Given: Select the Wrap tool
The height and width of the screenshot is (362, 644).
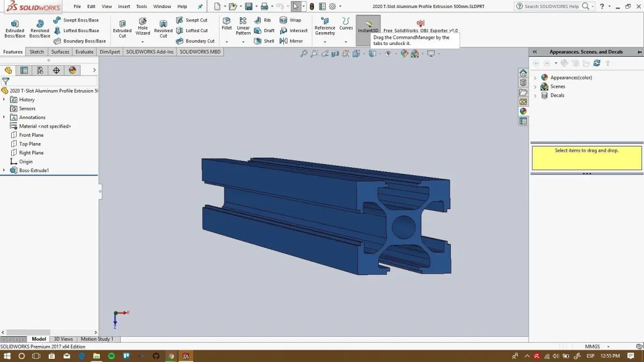Looking at the screenshot, I should click(x=290, y=20).
